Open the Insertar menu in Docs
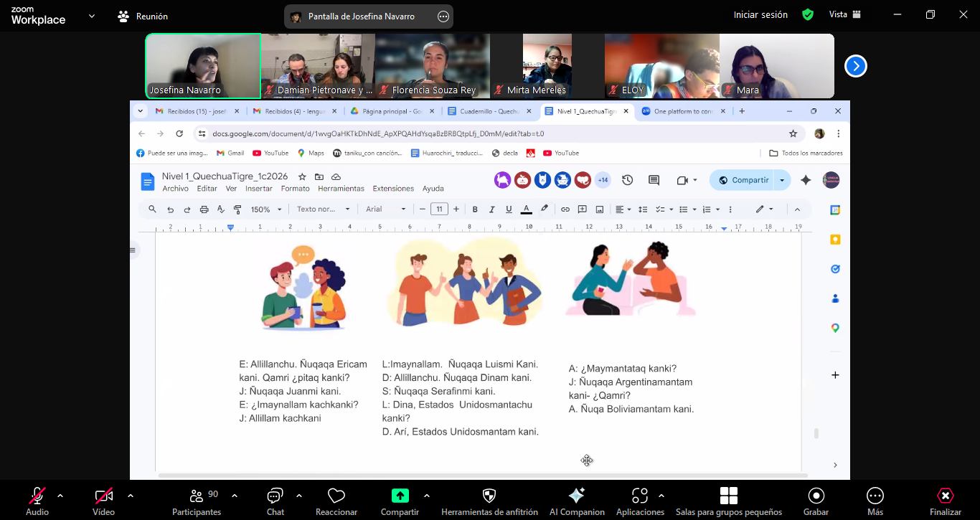 258,189
